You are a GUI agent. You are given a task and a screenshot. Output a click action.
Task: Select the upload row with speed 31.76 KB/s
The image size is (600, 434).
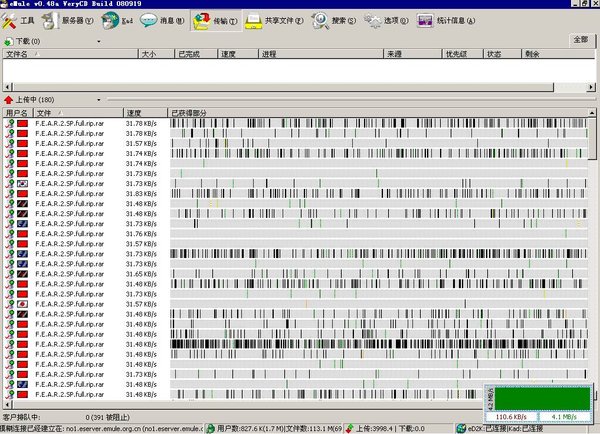click(296, 234)
